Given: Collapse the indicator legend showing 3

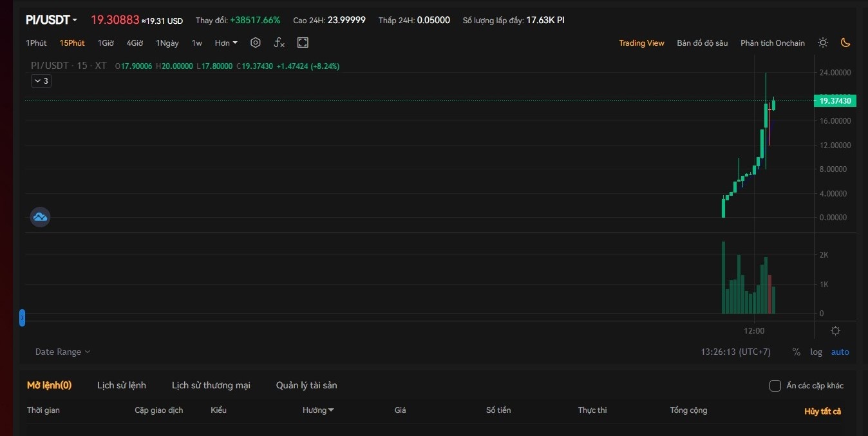Looking at the screenshot, I should (x=41, y=81).
